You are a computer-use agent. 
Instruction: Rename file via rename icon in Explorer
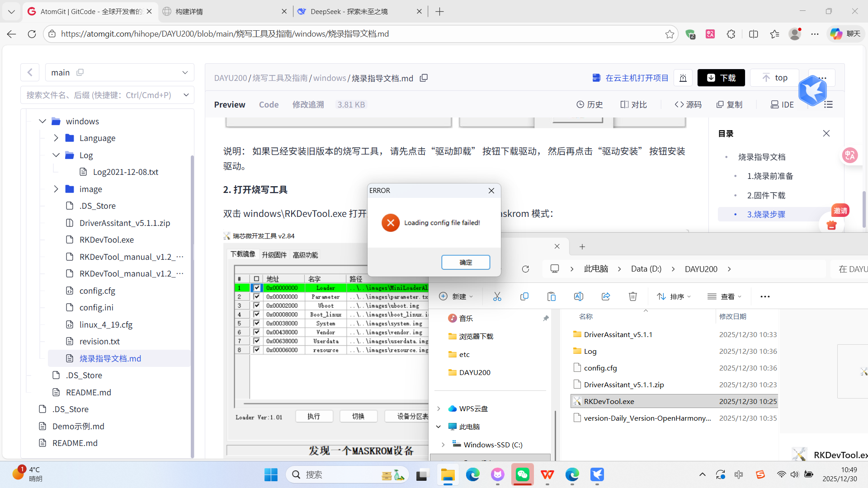578,296
